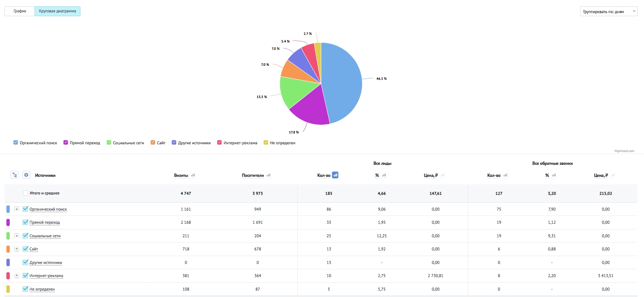
Task: Expand the Социальные сети row
Action: (x=17, y=236)
